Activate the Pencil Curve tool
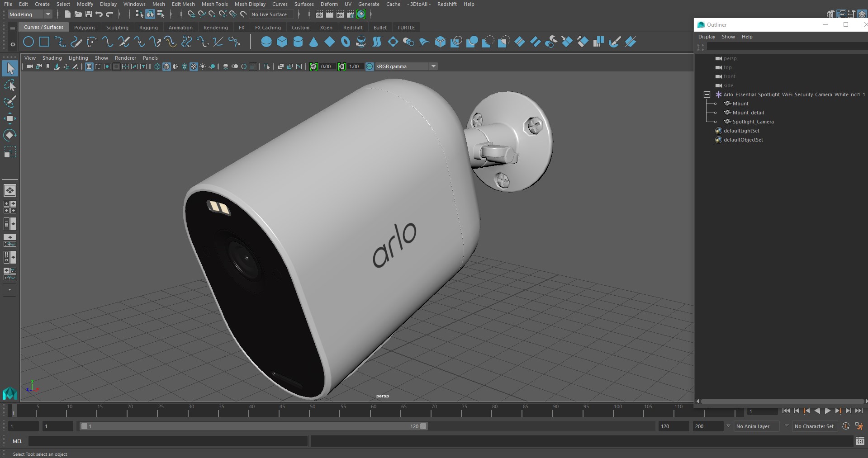The height and width of the screenshot is (458, 868). [76, 42]
